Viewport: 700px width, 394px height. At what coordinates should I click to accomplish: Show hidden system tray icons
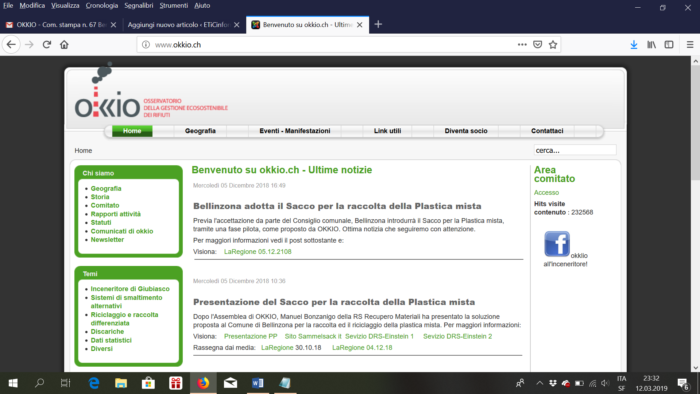coord(539,383)
